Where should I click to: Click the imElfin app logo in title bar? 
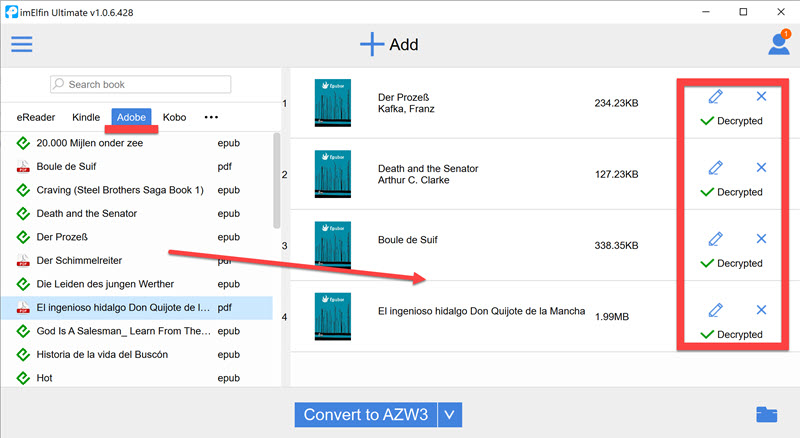(x=11, y=12)
